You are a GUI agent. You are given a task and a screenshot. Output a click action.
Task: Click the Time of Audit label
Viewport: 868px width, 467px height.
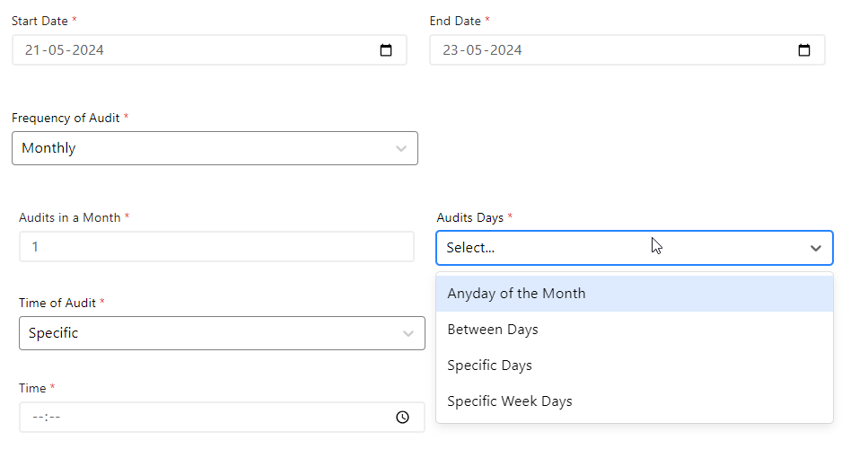point(57,303)
